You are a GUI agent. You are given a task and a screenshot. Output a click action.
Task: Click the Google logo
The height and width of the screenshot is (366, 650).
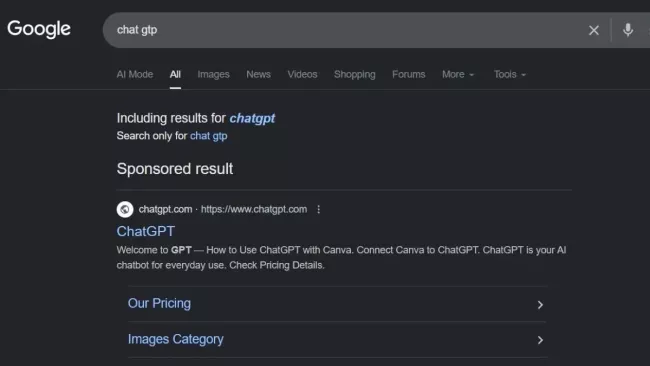coord(39,29)
